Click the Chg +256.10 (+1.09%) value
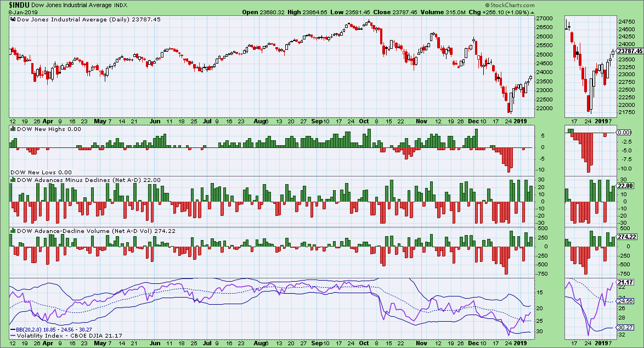644x348 pixels. point(499,12)
